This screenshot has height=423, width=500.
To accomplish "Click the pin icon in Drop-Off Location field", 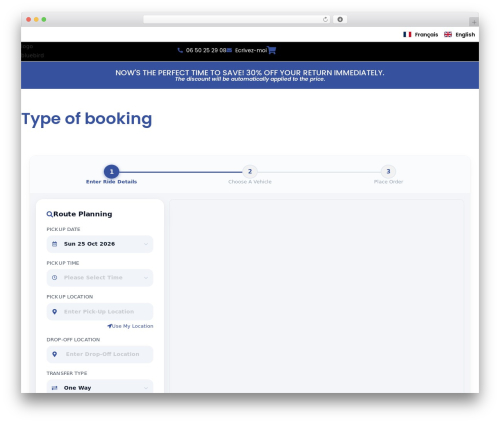I will point(55,354).
